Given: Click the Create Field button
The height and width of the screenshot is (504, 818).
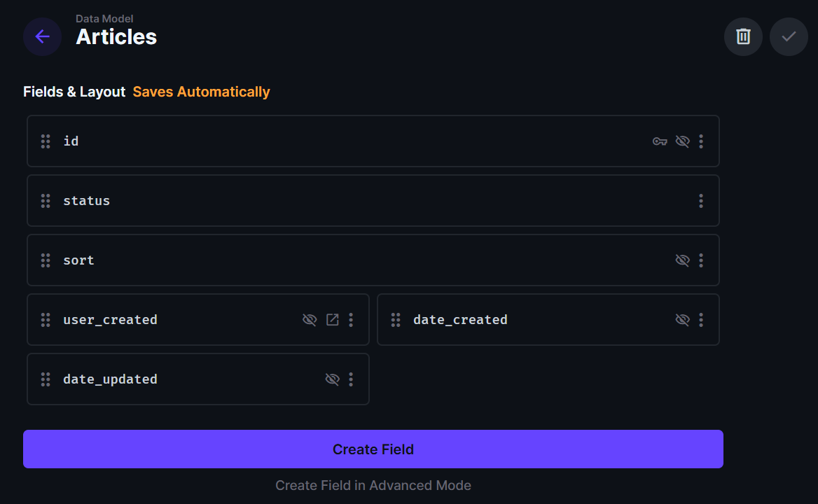Looking at the screenshot, I should click(x=373, y=449).
